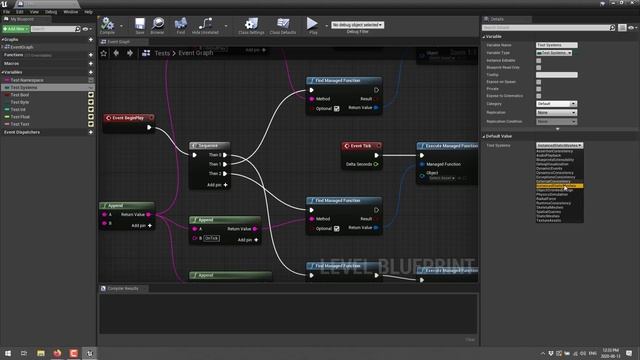Toggle Optional checkbox on middle Find Managed Function
This screenshot has width=640, height=360.
(336, 229)
